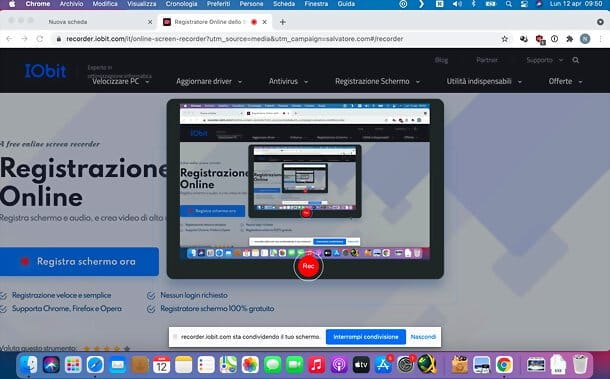This screenshot has height=379, width=610.
Task: Open Launchpad from the dock
Action: point(73,365)
